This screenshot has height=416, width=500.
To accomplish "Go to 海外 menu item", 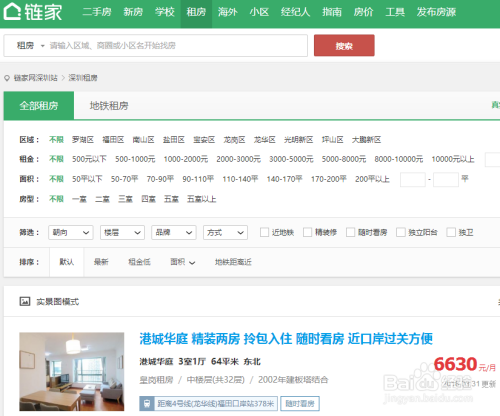I will (228, 12).
